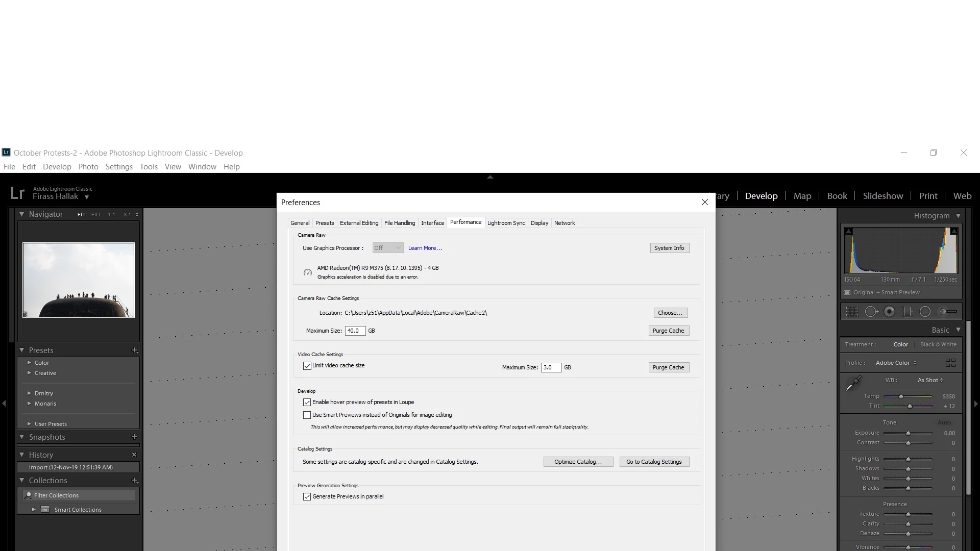Choose the Graduated Filter tool

point(907,312)
